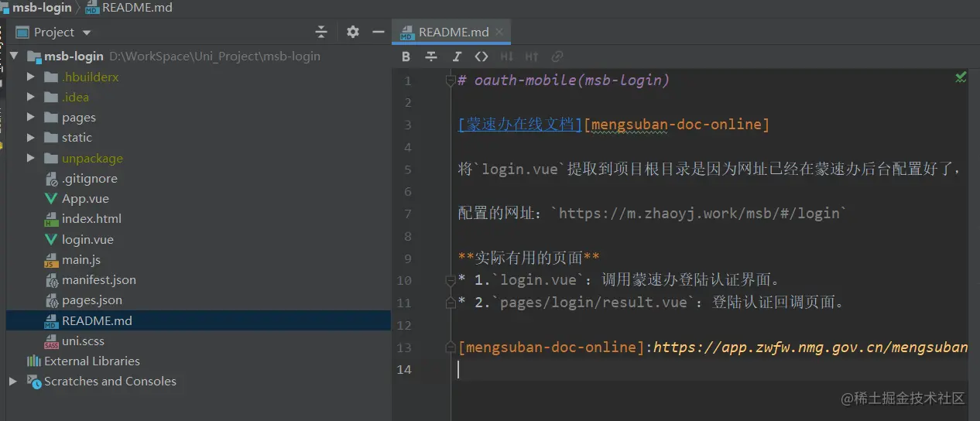Open Project panel settings gear
980x421 pixels.
tap(353, 32)
